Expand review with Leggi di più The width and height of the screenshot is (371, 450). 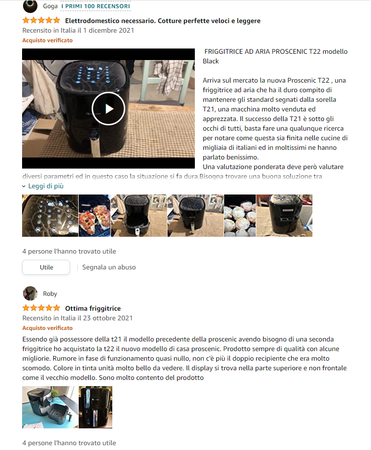(43, 186)
